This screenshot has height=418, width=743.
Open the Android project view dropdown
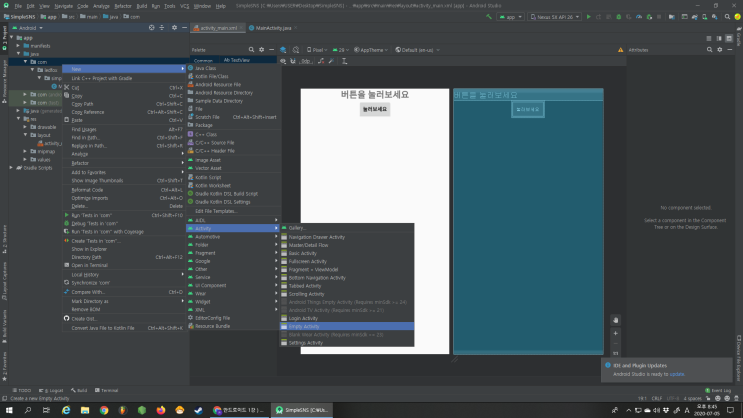pos(27,28)
